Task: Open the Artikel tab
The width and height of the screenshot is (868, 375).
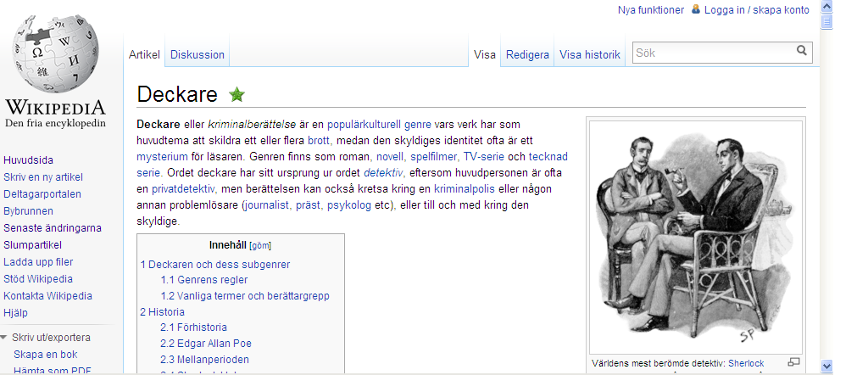Action: pyautogui.click(x=144, y=54)
